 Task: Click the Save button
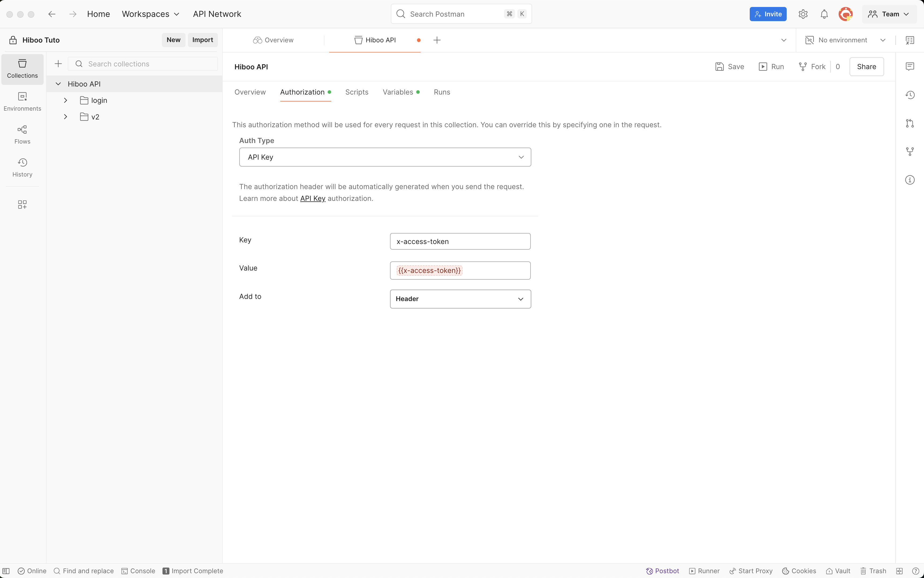click(730, 66)
